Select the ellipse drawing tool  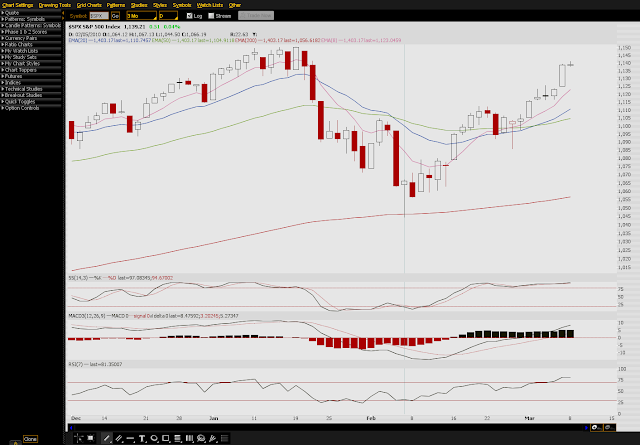tap(154, 438)
